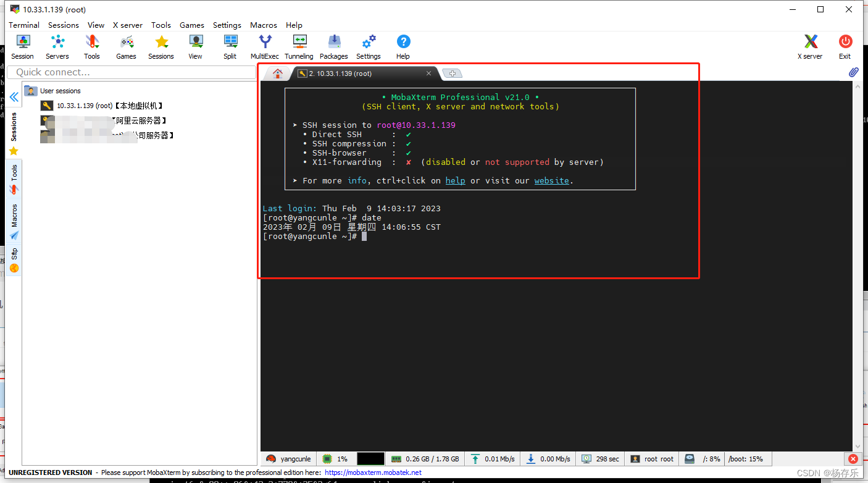Click the terminal prompt cursor line
This screenshot has width=868, height=483.
pos(315,236)
